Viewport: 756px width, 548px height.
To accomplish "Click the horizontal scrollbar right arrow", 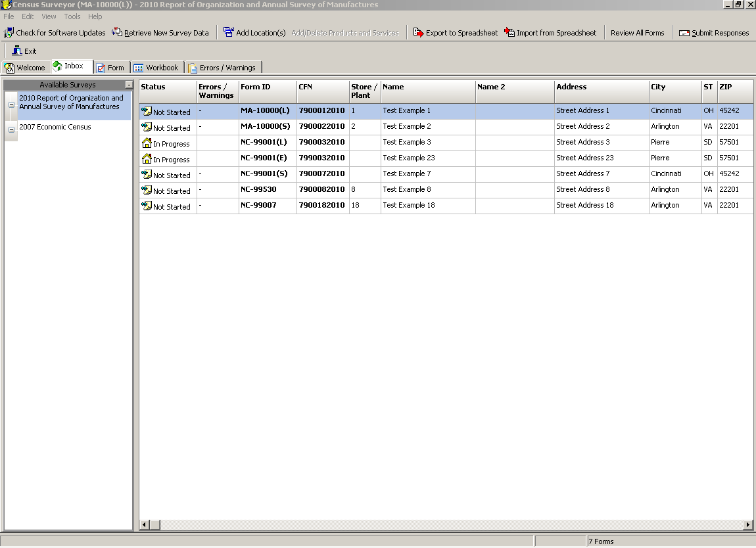I will coord(747,525).
